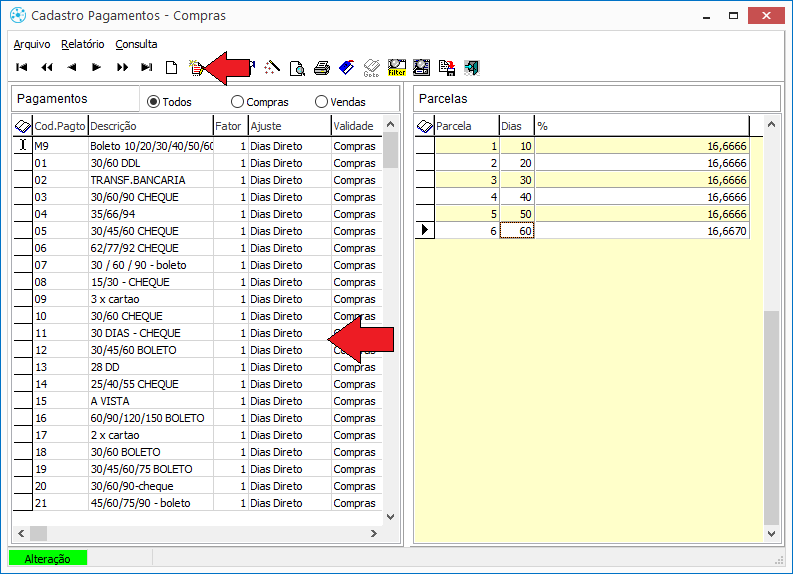Click the Alteração status indicator

[48, 559]
